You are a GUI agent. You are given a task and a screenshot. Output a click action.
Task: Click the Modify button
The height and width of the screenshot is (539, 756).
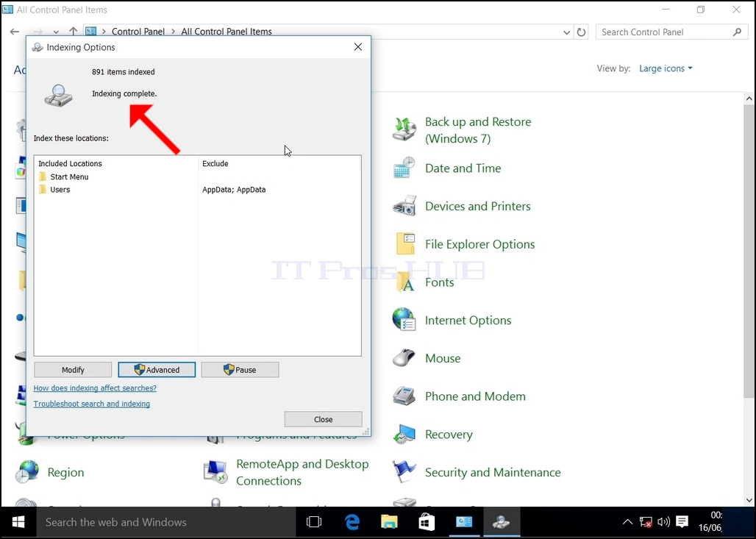(73, 370)
